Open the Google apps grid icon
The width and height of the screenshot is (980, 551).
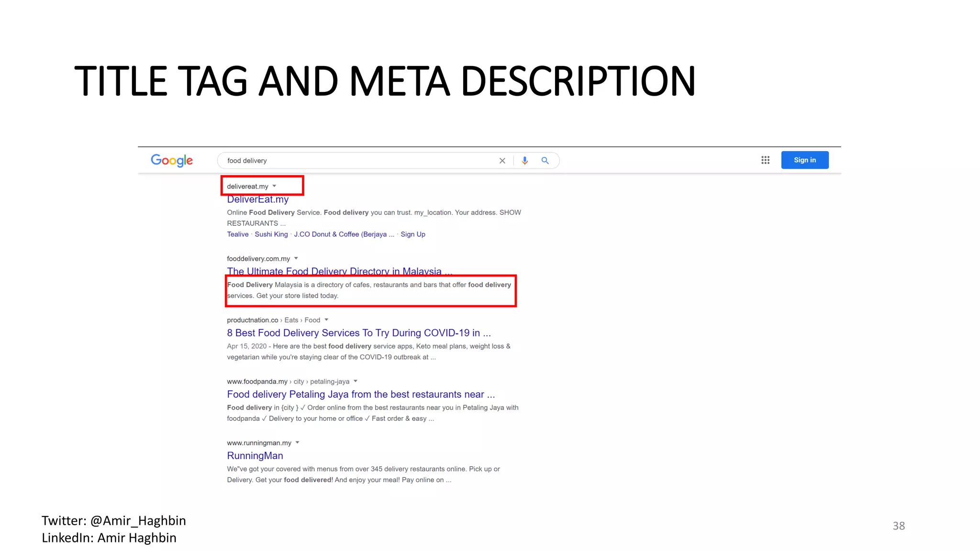point(765,160)
